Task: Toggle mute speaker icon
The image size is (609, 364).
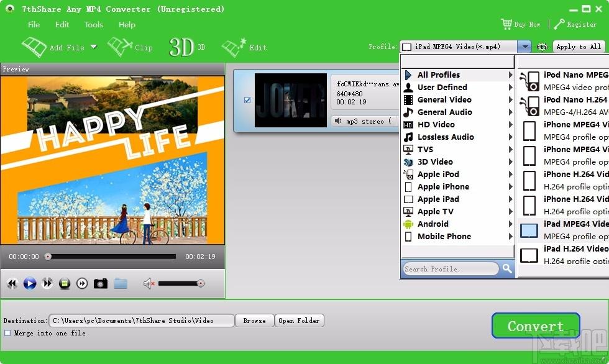Action: pos(149,284)
